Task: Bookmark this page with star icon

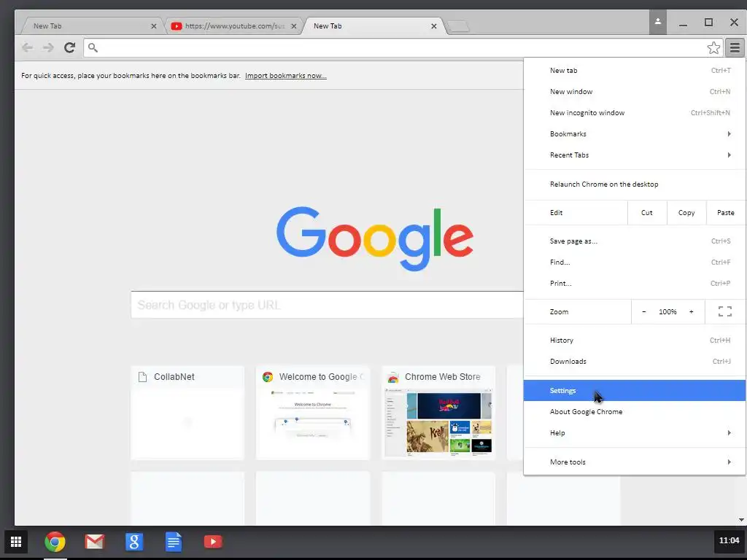Action: 713,47
